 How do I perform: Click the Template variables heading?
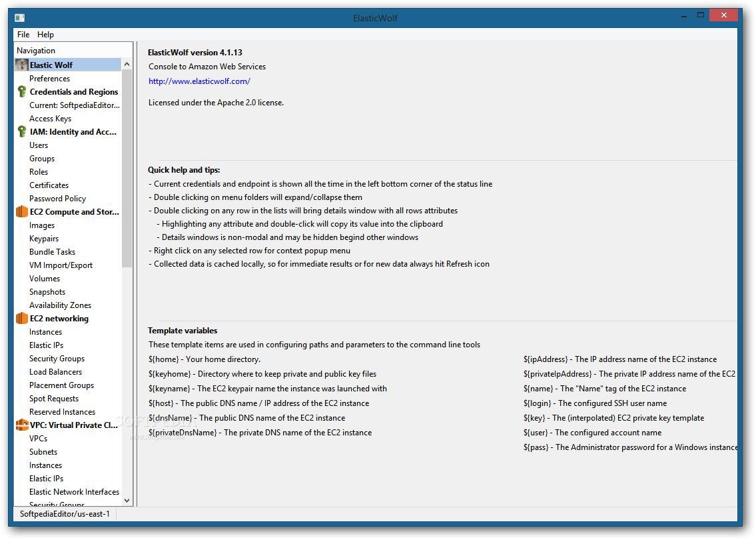click(183, 331)
